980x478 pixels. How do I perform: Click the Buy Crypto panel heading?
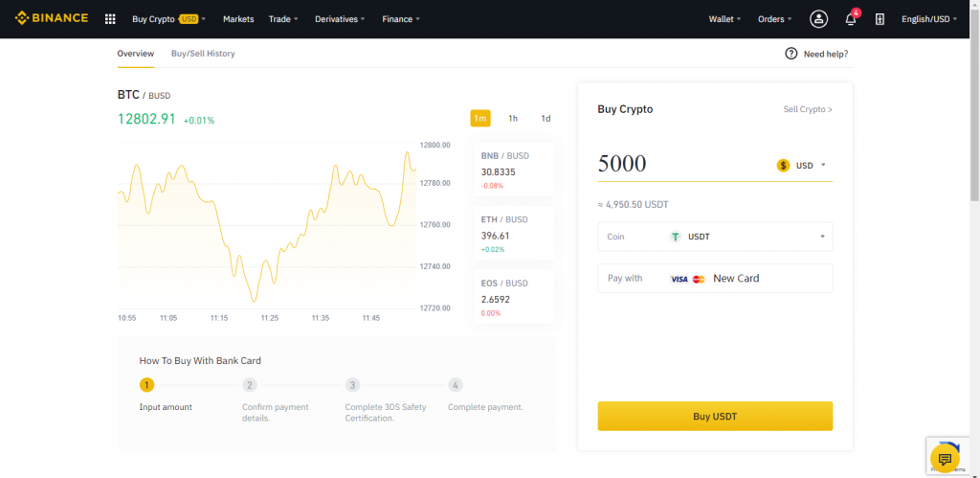625,109
